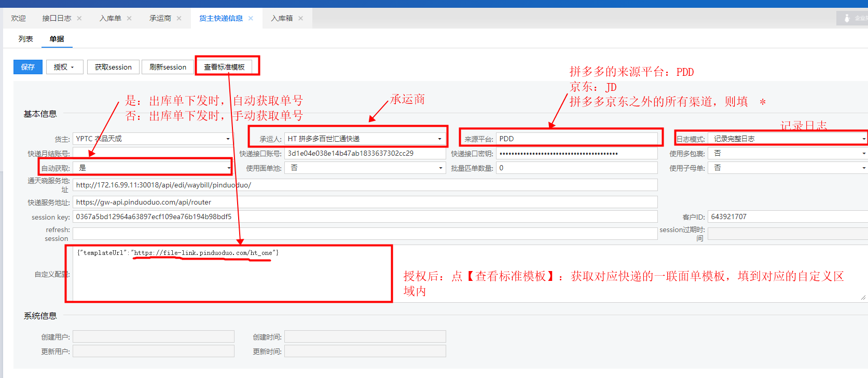Viewport: 868px width, 378px height.
Task: Close the 接口日志 tab
Action: pyautogui.click(x=79, y=18)
